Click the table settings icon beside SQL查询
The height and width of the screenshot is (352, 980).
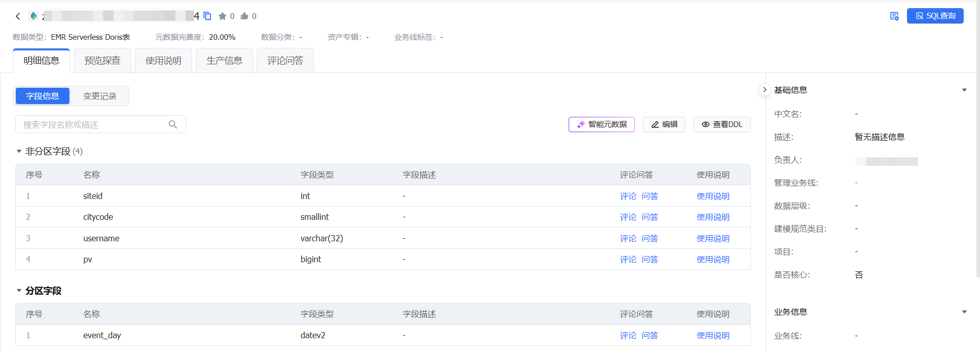point(894,16)
